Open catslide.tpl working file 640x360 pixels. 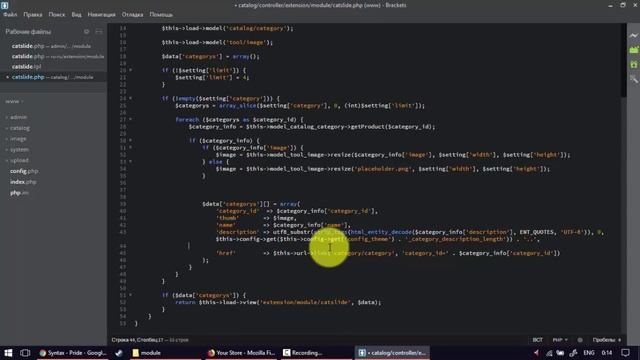click(53, 67)
